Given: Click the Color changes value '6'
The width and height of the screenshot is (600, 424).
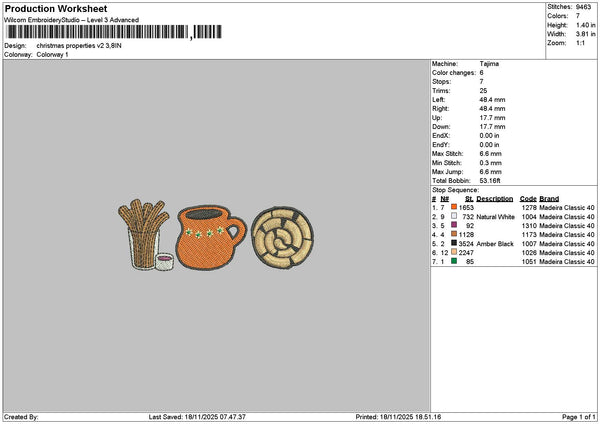Looking at the screenshot, I should 481,73.
